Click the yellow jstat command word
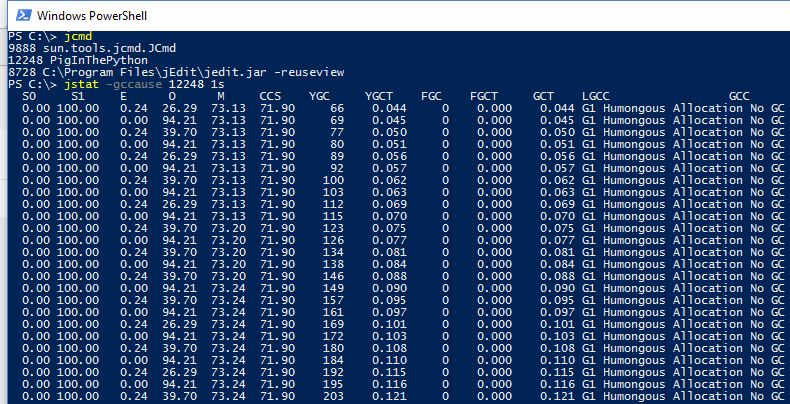Screen dimensions: 790x404 [x=82, y=84]
